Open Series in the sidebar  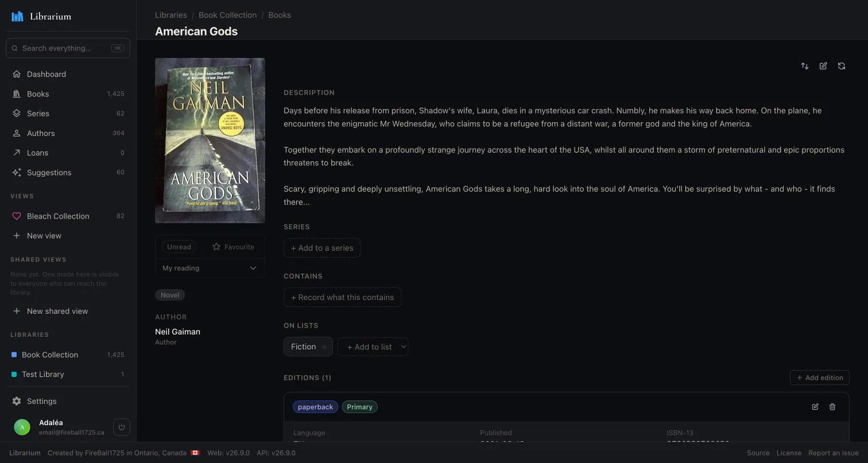coord(68,113)
